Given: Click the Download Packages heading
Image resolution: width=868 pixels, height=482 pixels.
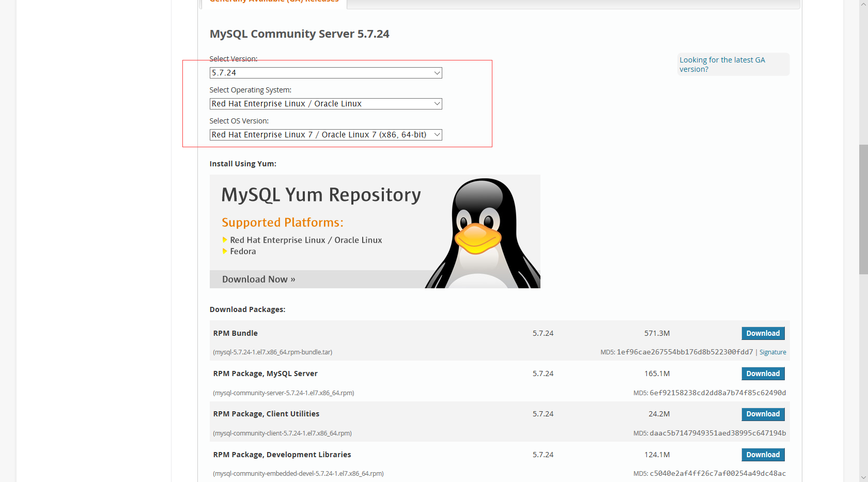Looking at the screenshot, I should tap(247, 309).
